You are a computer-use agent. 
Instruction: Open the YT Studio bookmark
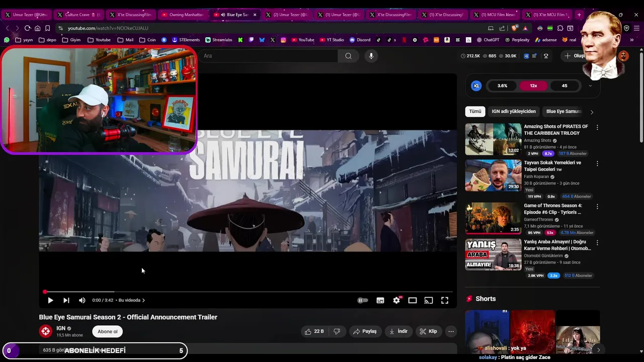(x=332, y=40)
